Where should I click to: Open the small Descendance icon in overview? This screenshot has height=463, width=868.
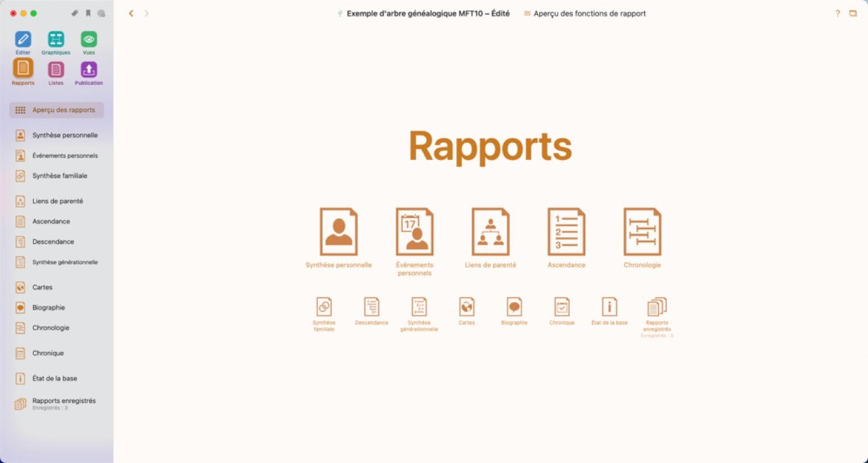[x=372, y=306]
